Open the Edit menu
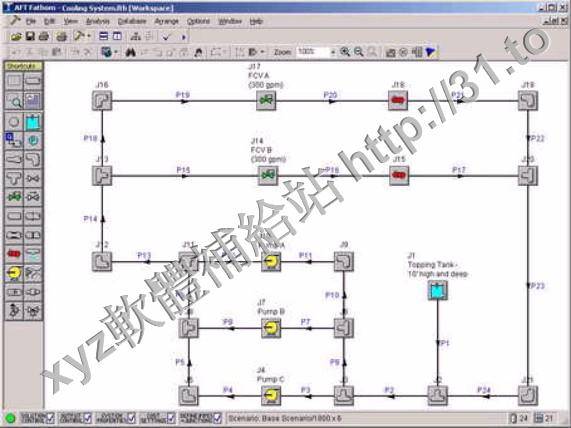Image resolution: width=571 pixels, height=428 pixels. (x=49, y=21)
